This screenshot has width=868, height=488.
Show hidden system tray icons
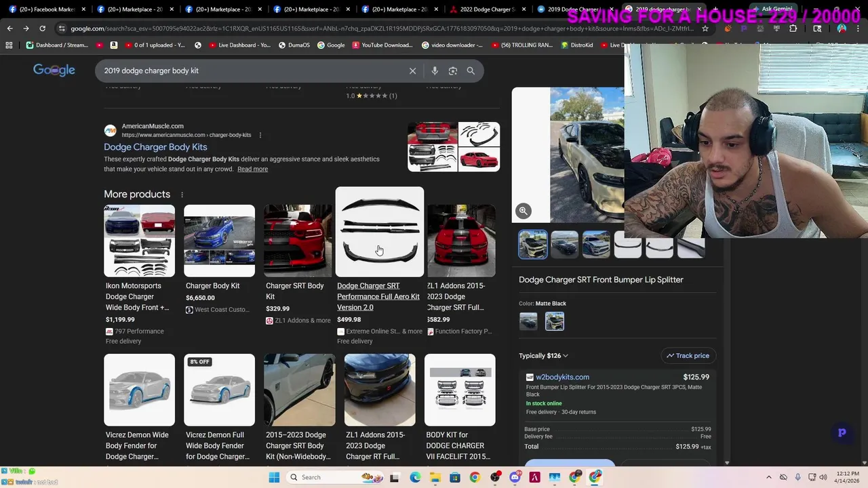pyautogui.click(x=769, y=477)
